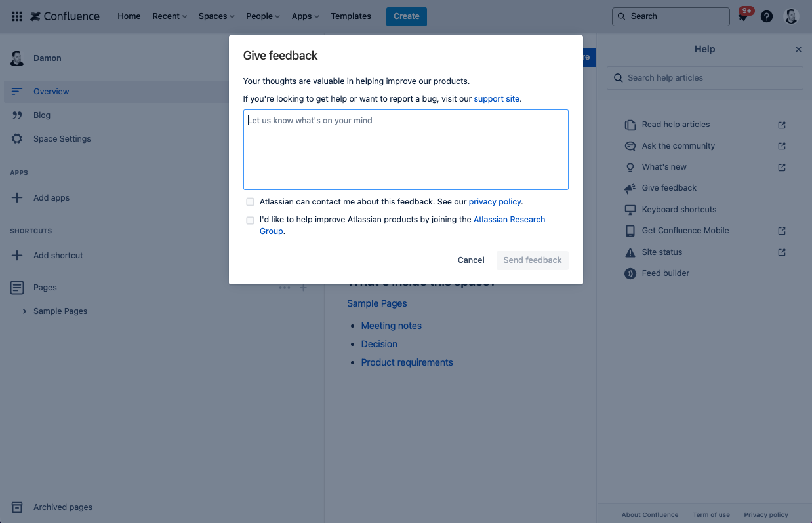
Task: Click the plus icon beside Add apps
Action: 17,198
